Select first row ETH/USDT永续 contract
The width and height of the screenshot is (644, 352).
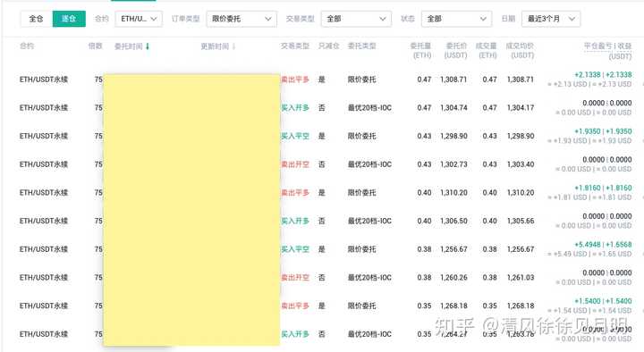[44, 80]
